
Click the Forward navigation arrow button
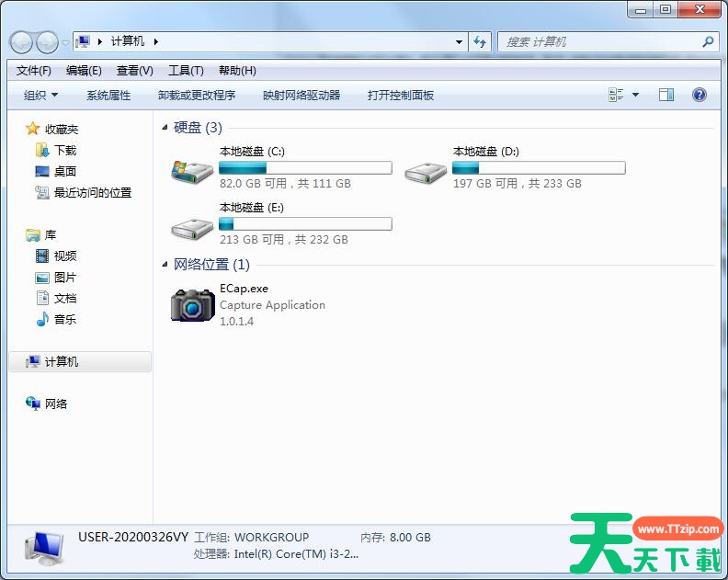point(47,42)
